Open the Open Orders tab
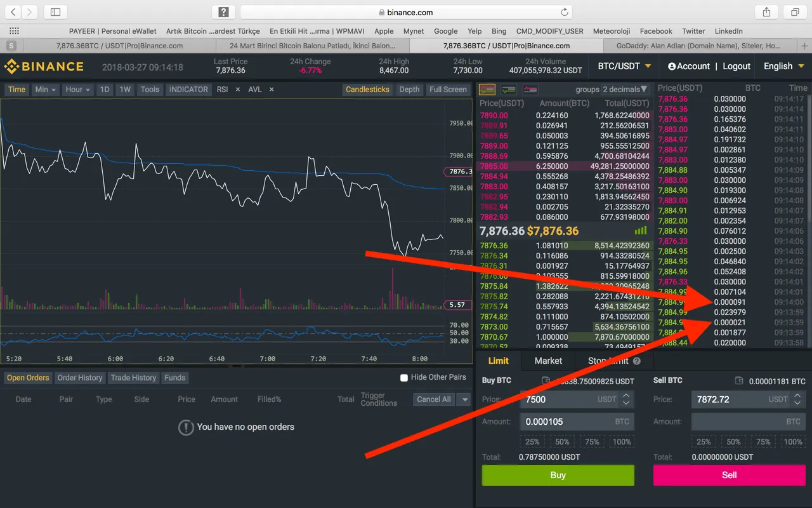The image size is (812, 508). point(28,378)
